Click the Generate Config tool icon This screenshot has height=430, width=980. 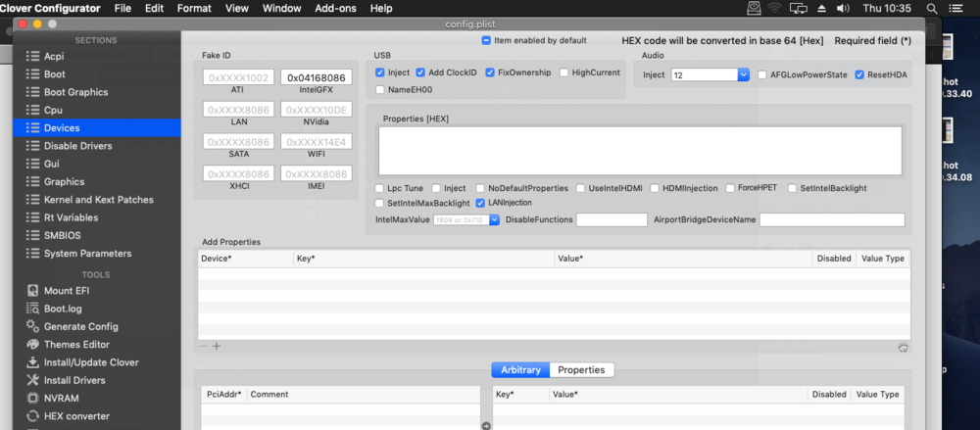33,326
